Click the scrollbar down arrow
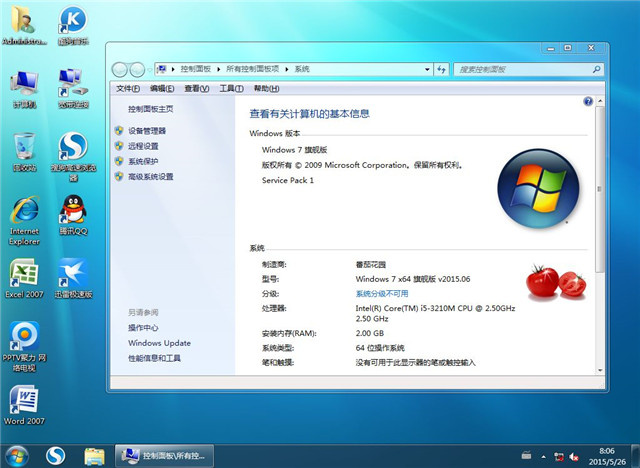This screenshot has height=468, width=640. point(600,370)
